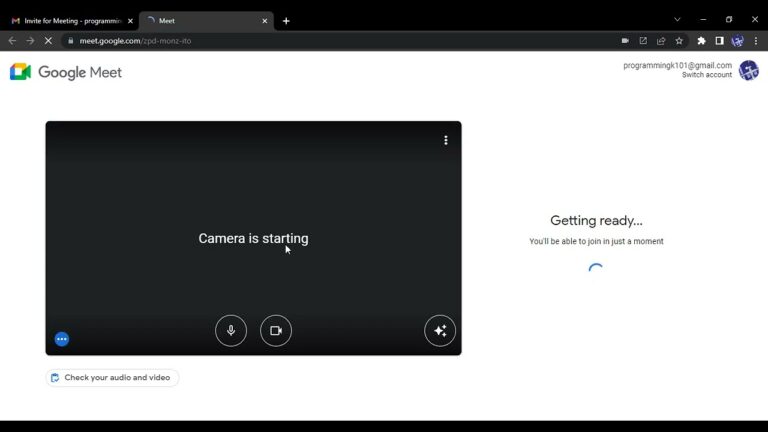
Task: Click the Google Meet logo
Action: pos(66,72)
